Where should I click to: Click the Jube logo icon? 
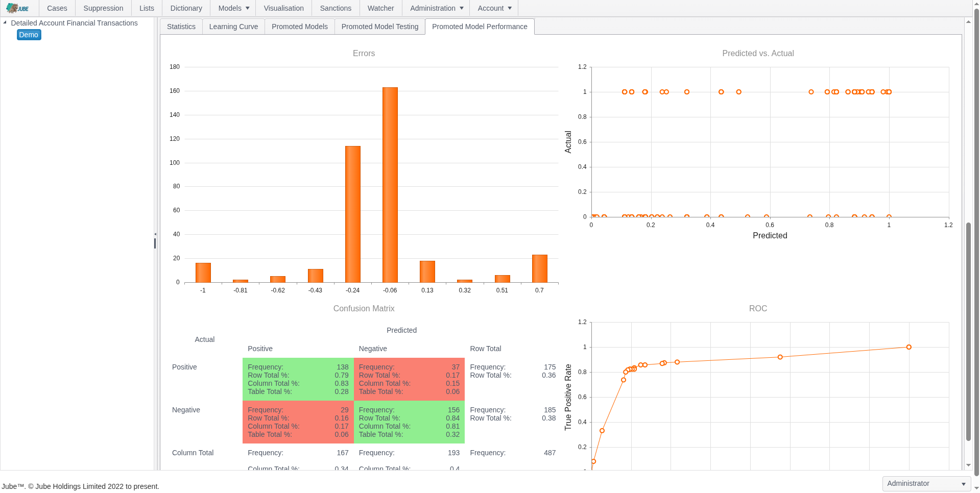click(17, 8)
